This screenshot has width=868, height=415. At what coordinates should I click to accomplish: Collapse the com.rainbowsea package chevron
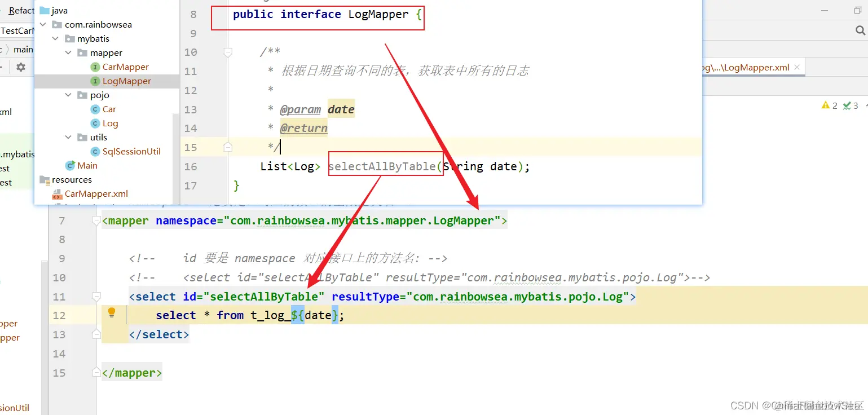tap(44, 24)
